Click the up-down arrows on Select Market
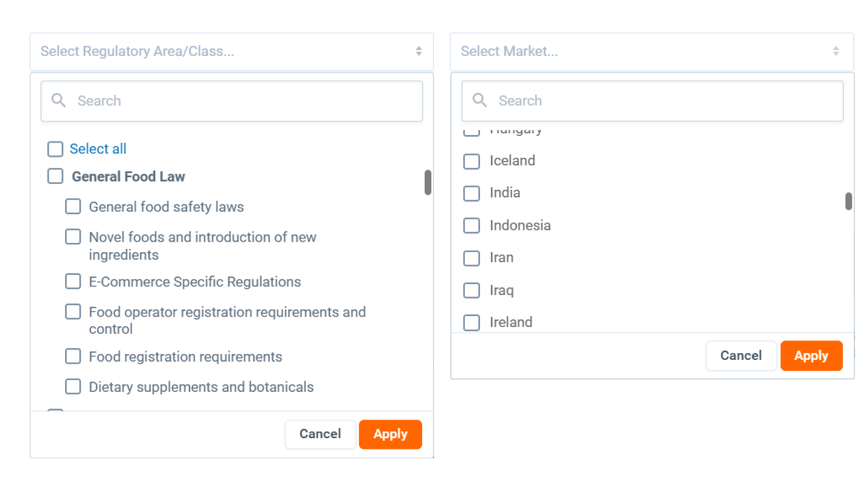 [x=835, y=51]
